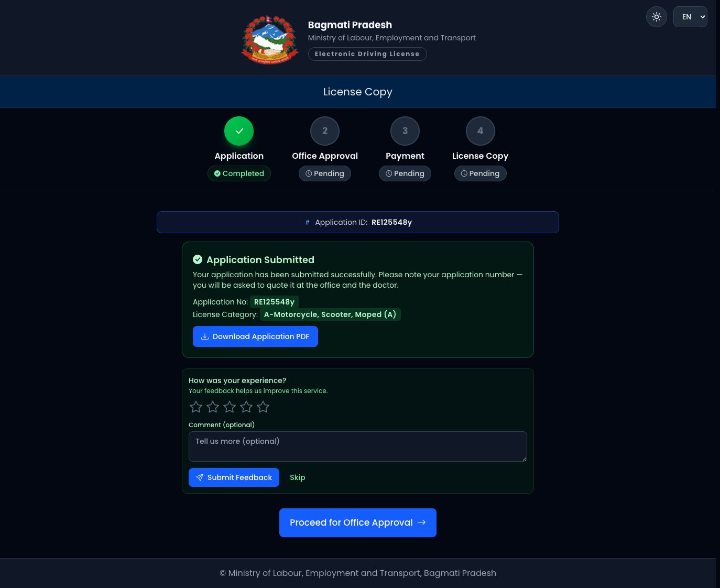Screen dimensions: 720x588
Task: Click Pending badge under License Copy step
Action: [481, 173]
